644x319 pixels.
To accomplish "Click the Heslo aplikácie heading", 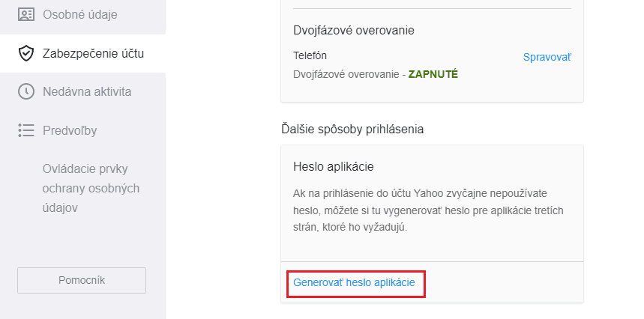I will [x=333, y=166].
